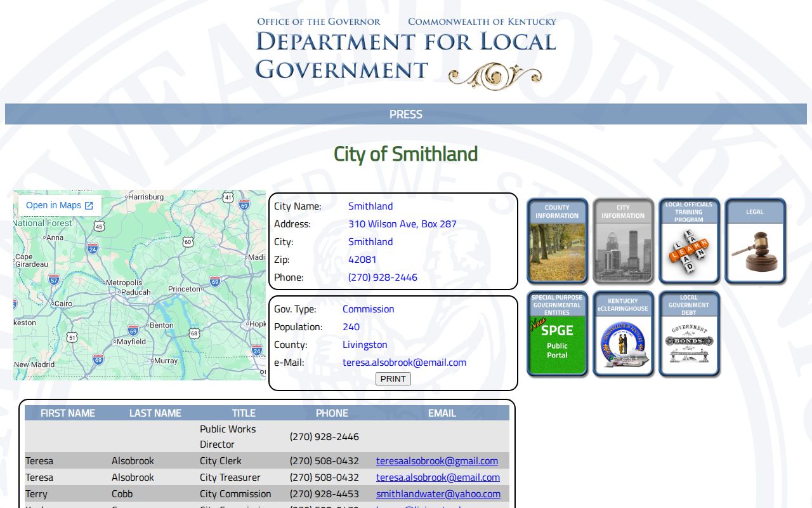This screenshot has height=508, width=812.
Task: Open the PRESS menu bar item
Action: click(406, 114)
